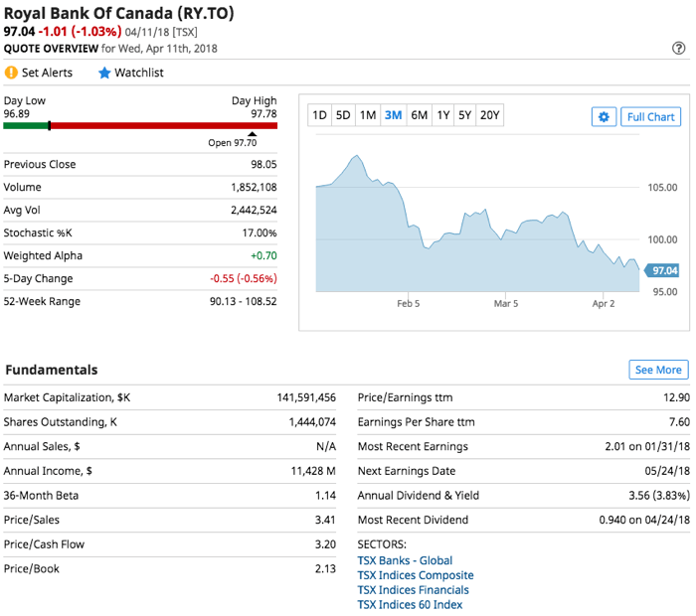The width and height of the screenshot is (696, 616).
Task: Click the blue Watchlist star icon
Action: point(104,73)
